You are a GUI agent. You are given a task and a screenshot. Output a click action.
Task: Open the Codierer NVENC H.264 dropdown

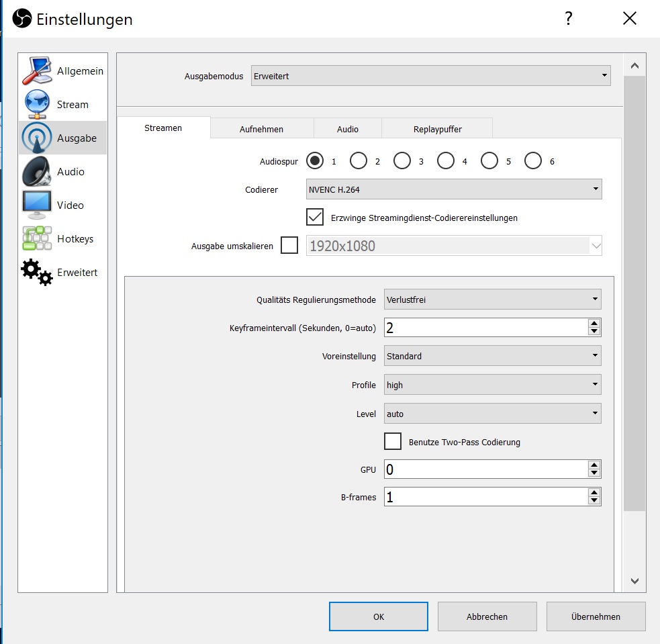[x=453, y=189]
